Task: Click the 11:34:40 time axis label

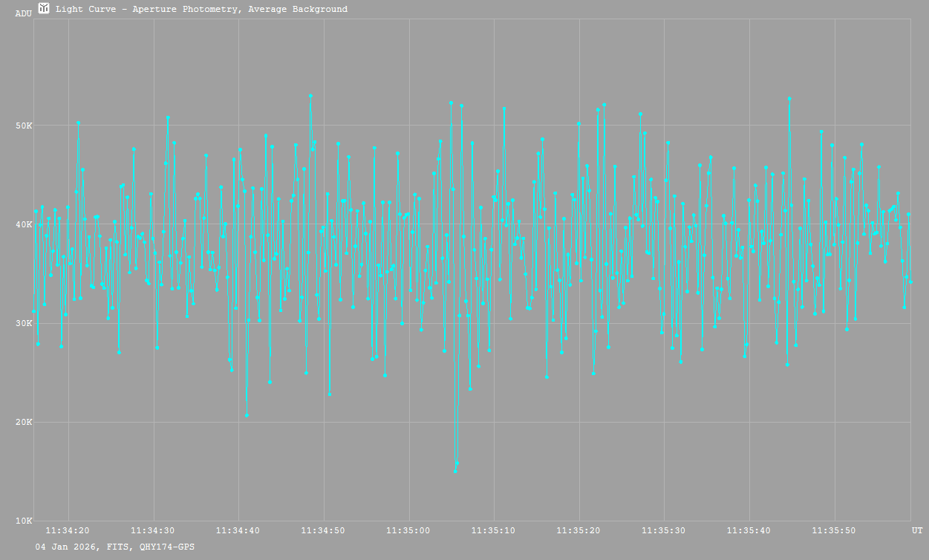Action: point(238,530)
